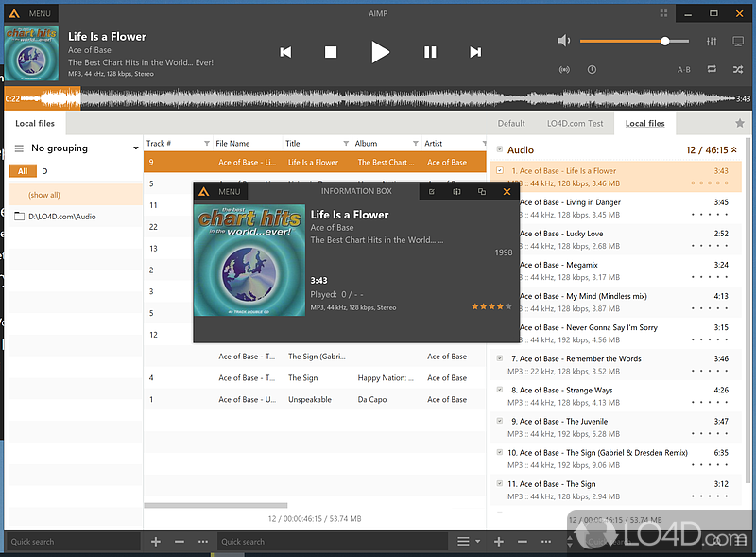This screenshot has height=557, width=756.
Task: Close the Information Box
Action: (x=507, y=192)
